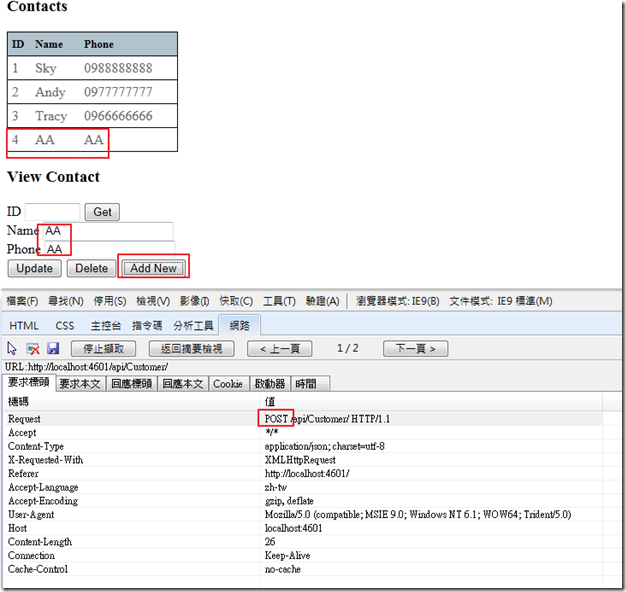Save captured traffic with floppy disk icon
The width and height of the screenshot is (626, 592).
pyautogui.click(x=53, y=348)
